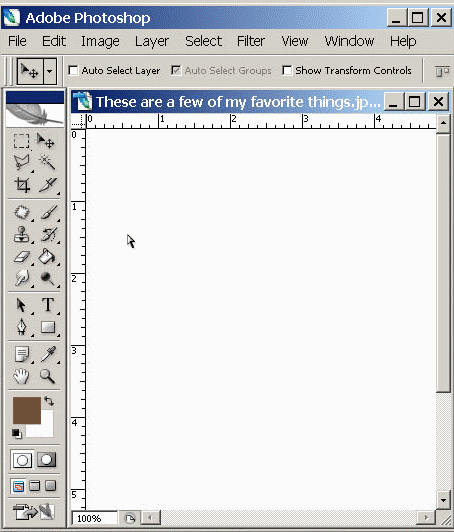Pick the Clone Stamp tool
454x532 pixels.
[x=21, y=234]
